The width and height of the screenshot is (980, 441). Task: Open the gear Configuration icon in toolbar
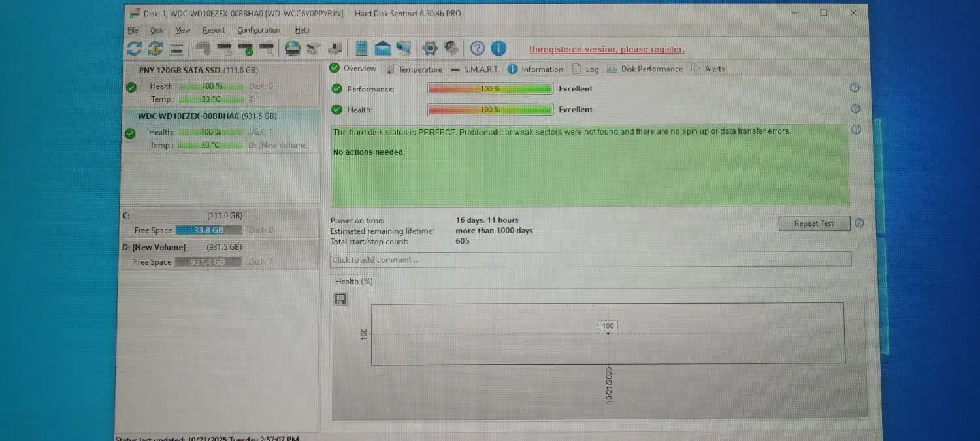[429, 48]
